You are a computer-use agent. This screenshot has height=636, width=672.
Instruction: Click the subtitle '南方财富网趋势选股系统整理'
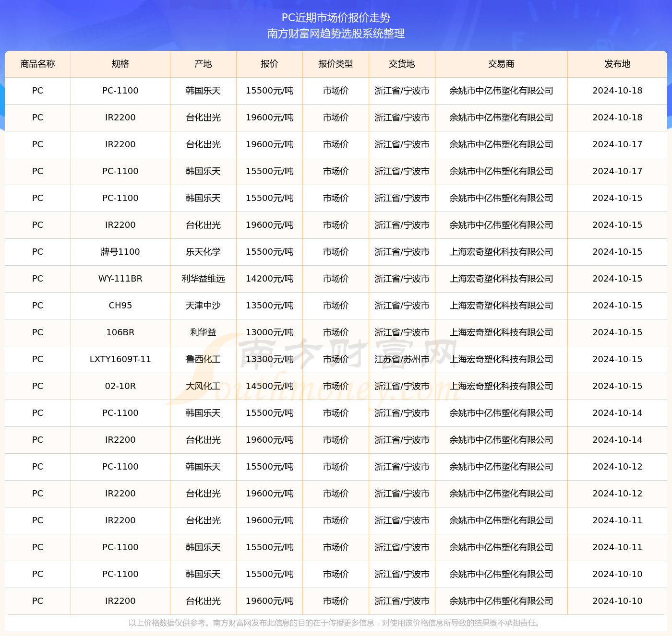(336, 34)
